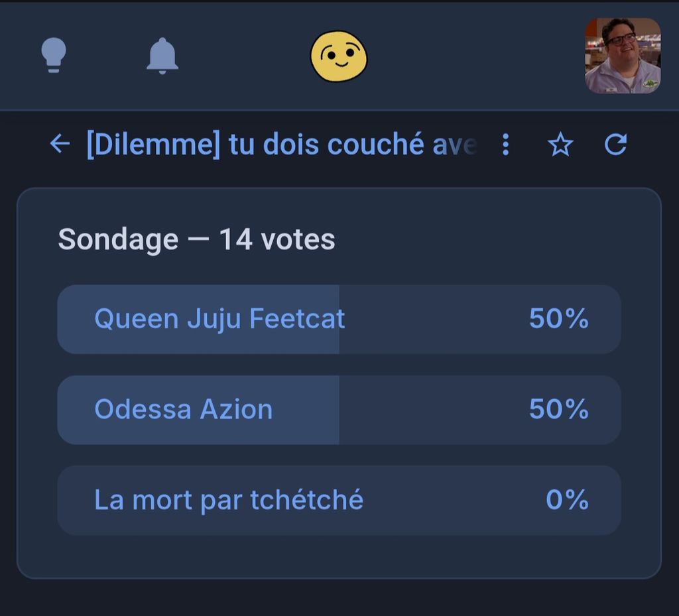Favorite the topic with star icon

(x=560, y=144)
